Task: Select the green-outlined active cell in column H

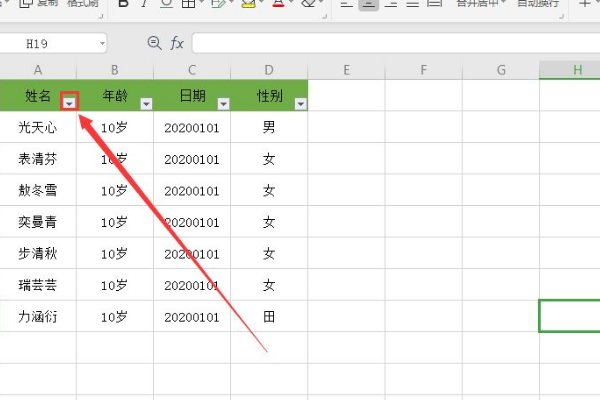Action: (x=570, y=316)
